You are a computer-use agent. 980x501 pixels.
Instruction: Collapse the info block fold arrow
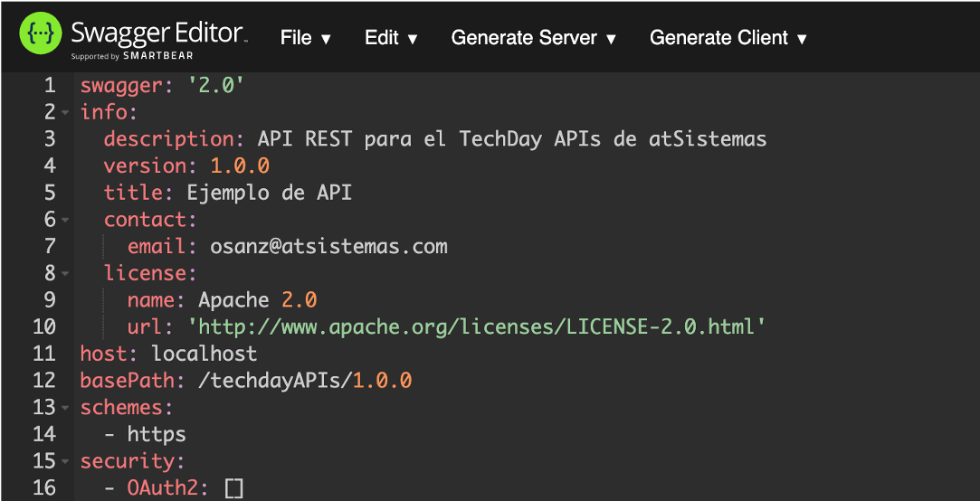pos(66,113)
